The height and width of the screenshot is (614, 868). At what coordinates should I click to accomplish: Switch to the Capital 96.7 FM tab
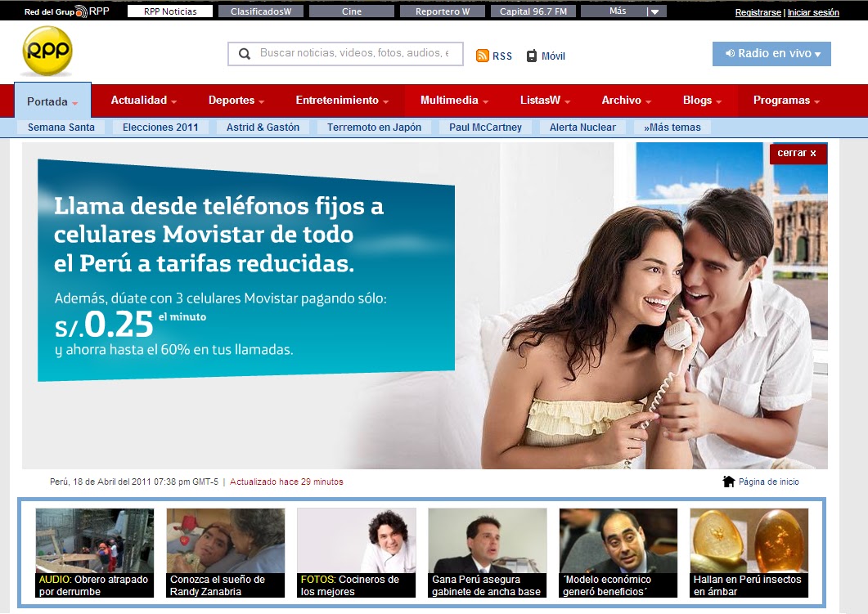coord(533,11)
